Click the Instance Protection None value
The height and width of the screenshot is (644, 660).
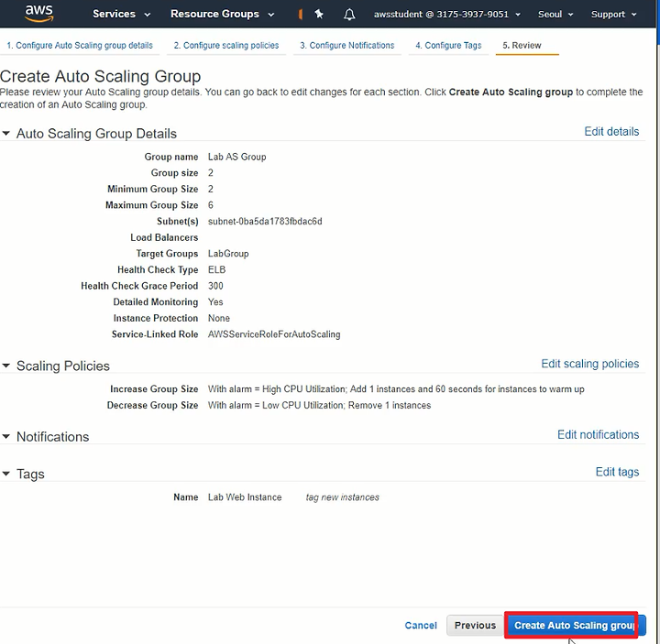click(x=219, y=319)
